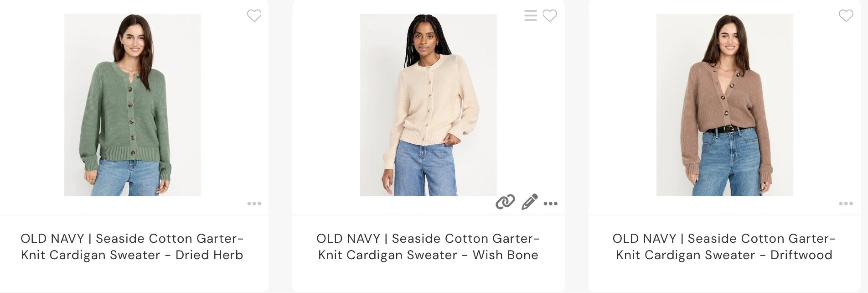Open the drag handle menu on Wish Bone card

coord(531,16)
